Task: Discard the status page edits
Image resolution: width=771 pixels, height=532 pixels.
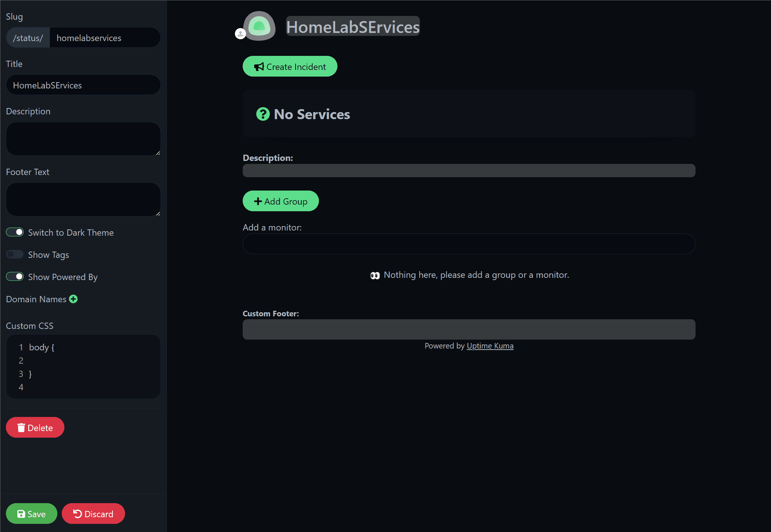Action: pyautogui.click(x=93, y=514)
